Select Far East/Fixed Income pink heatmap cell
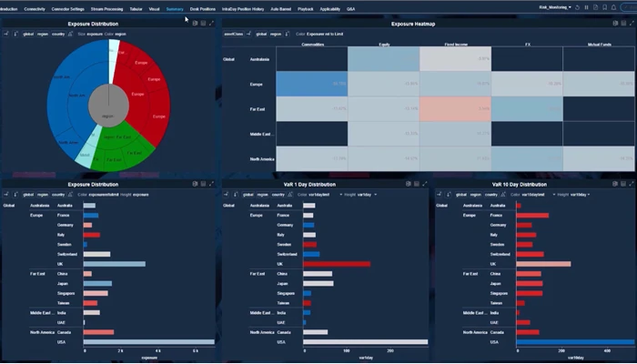Screen dimensions: 637x364 (x=455, y=109)
